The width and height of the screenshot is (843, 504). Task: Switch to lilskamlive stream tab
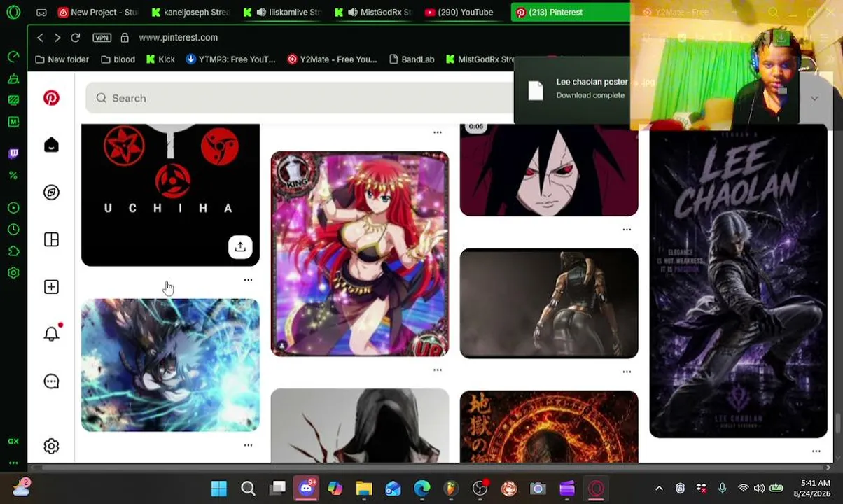pos(281,12)
